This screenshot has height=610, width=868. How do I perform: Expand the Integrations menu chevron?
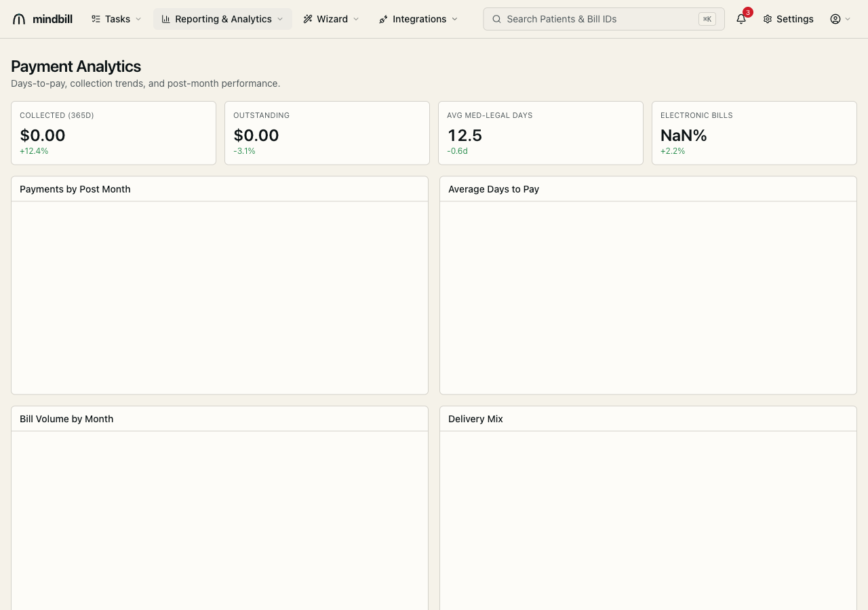(454, 19)
